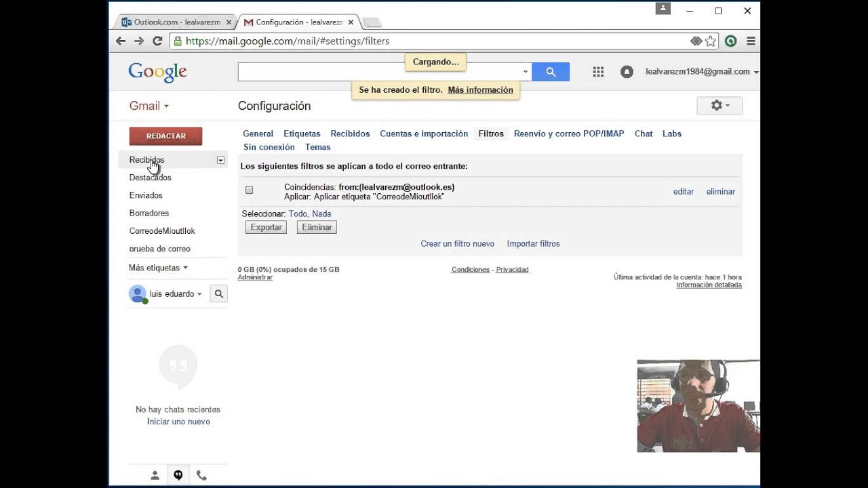Open the Hangouts contacts person icon
Viewport: 868px width, 488px height.
tap(155, 475)
